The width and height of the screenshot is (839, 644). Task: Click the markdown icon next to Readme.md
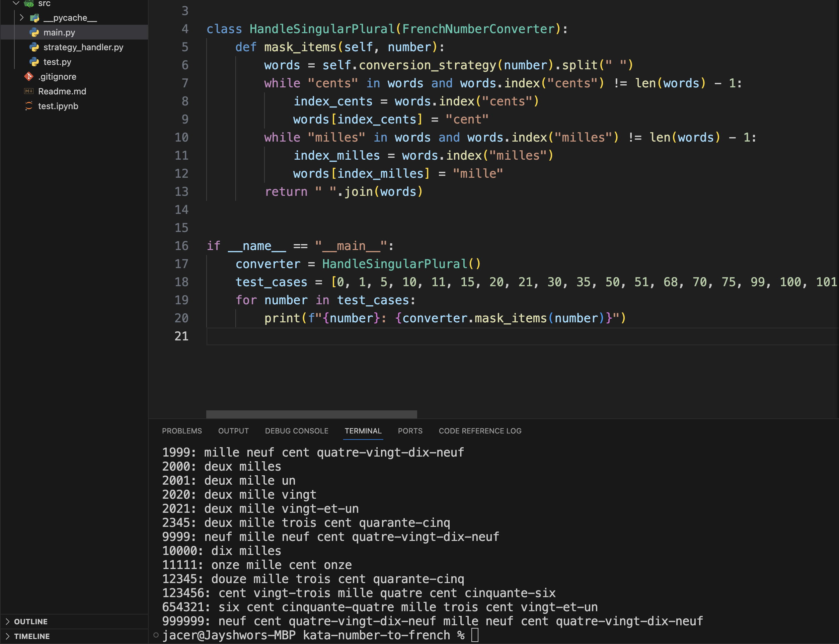click(x=29, y=91)
